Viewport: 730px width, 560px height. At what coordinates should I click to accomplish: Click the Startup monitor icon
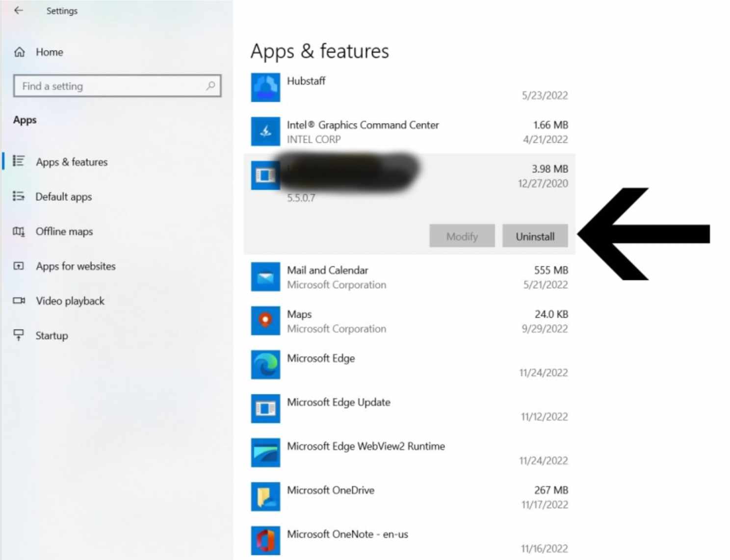coord(19,335)
